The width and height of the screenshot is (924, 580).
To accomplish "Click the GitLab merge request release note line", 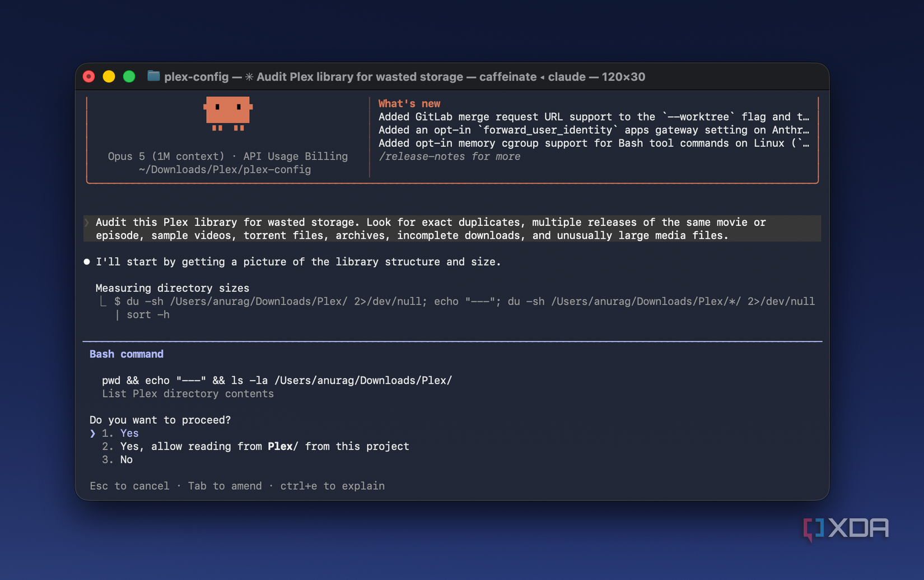I will [x=594, y=117].
